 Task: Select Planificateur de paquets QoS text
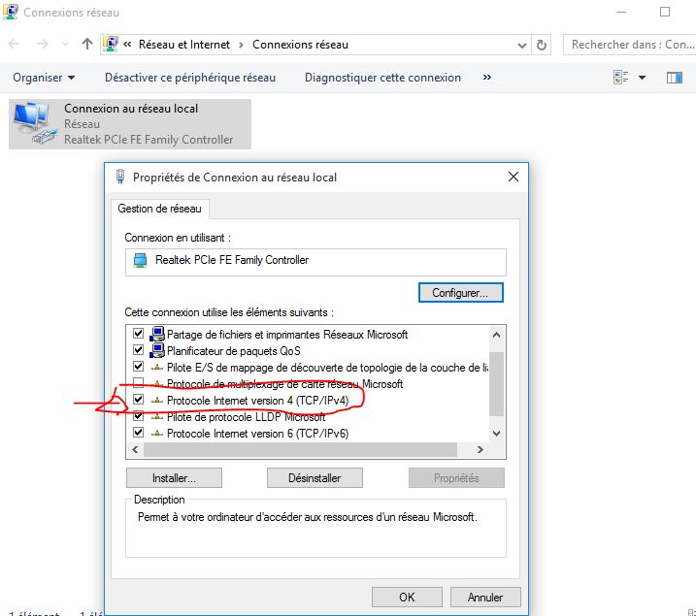point(234,351)
